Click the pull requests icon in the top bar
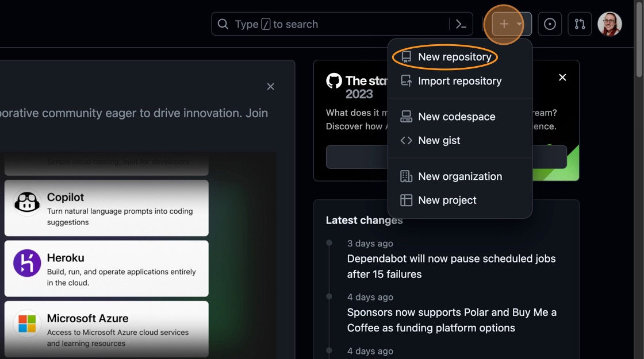 pos(580,24)
